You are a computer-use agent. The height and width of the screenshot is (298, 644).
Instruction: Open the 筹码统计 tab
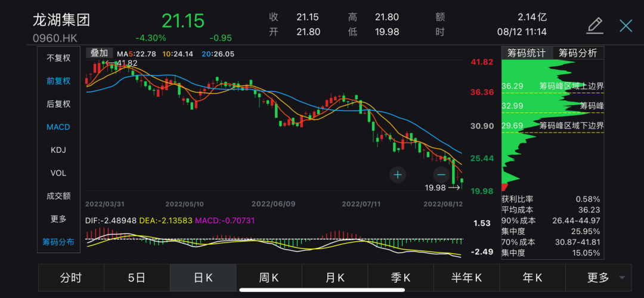527,53
